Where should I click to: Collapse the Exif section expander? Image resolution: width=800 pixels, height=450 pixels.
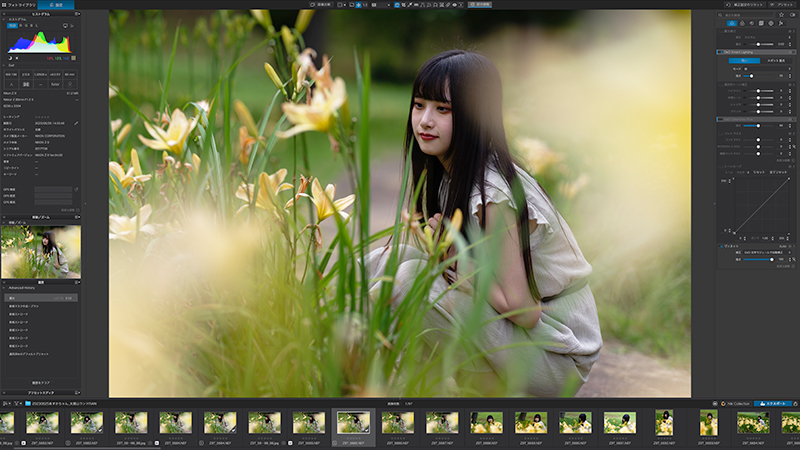(4, 65)
